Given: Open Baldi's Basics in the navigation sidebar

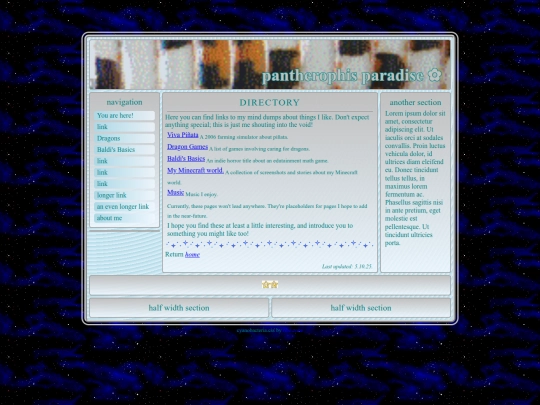Looking at the screenshot, I should 124,150.
